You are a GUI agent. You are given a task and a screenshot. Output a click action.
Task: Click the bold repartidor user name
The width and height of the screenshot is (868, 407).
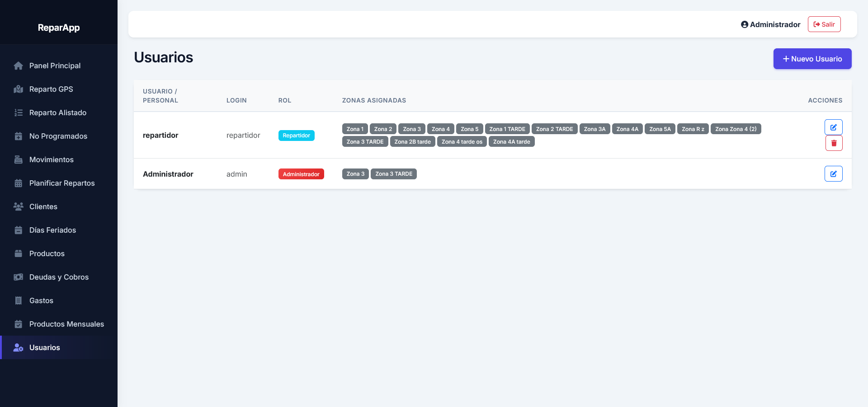click(x=160, y=135)
